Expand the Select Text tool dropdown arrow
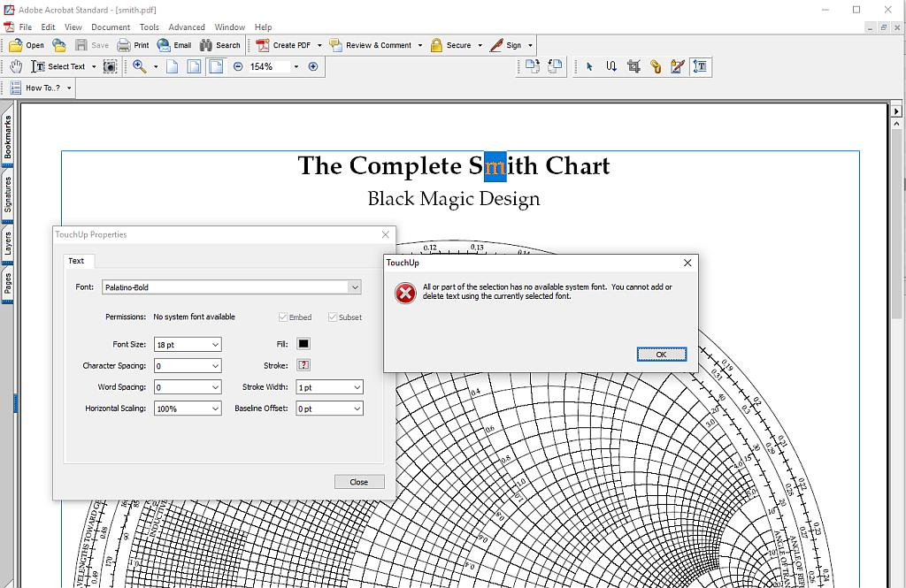 click(94, 66)
